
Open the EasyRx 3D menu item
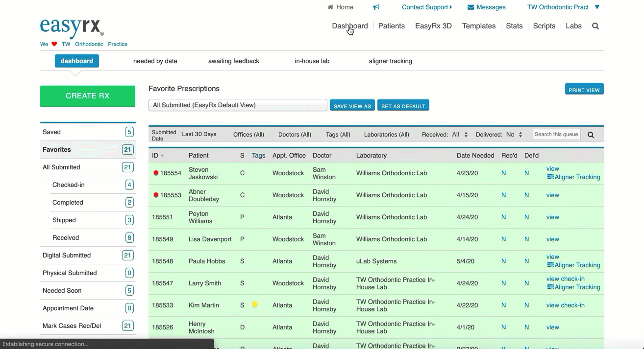(433, 26)
